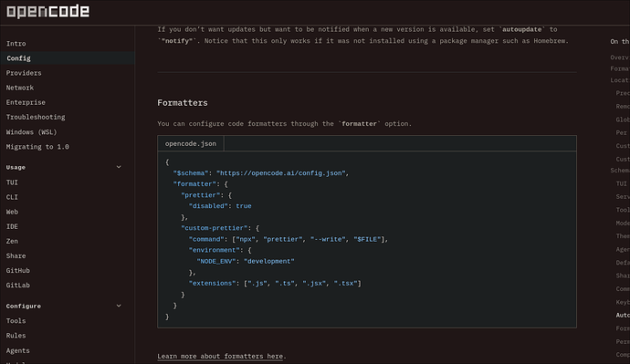Open the Rules configure page
Viewport: 630px width, 364px height.
click(x=16, y=336)
